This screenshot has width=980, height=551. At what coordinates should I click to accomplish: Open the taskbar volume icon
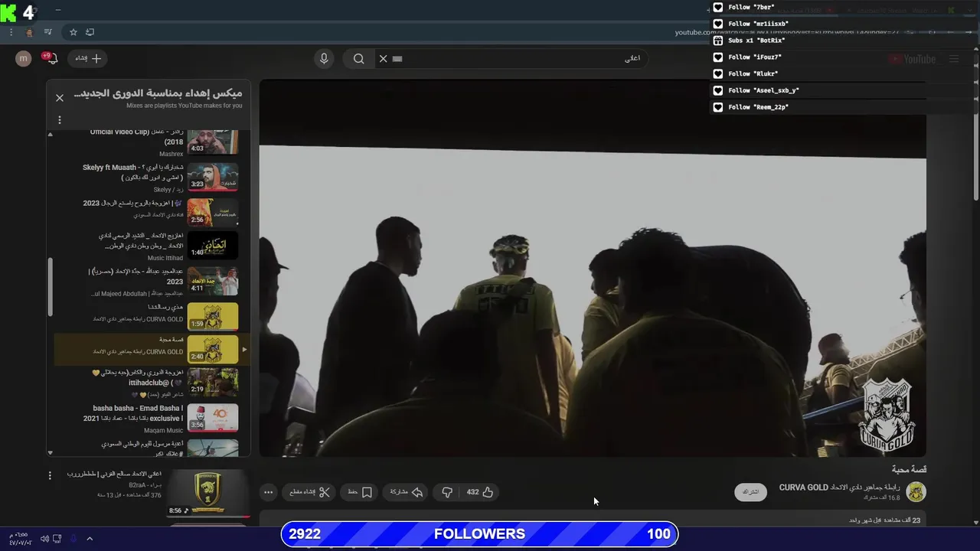(x=44, y=539)
